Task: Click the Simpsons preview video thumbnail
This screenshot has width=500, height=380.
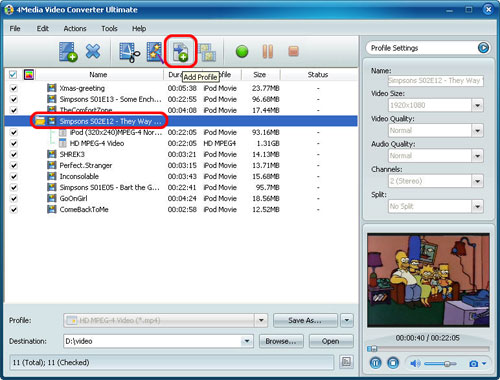Action: pos(428,280)
